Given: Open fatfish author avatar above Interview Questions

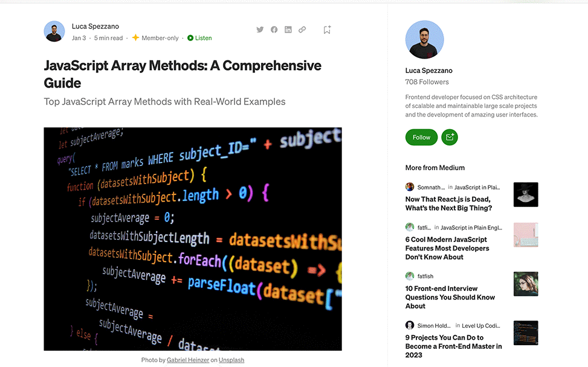Looking at the screenshot, I should 410,276.
